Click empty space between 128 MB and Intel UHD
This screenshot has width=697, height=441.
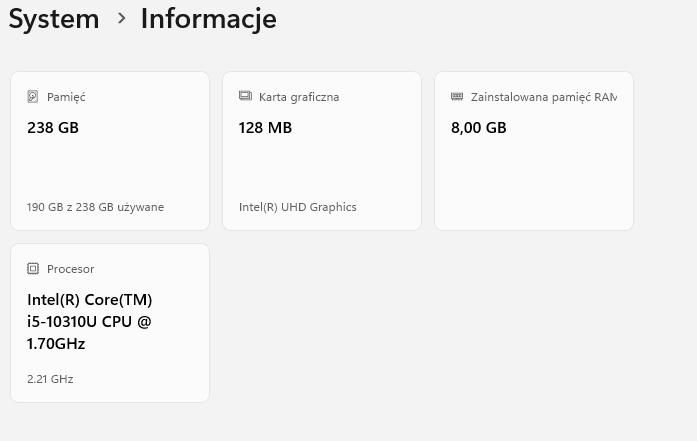(321, 168)
